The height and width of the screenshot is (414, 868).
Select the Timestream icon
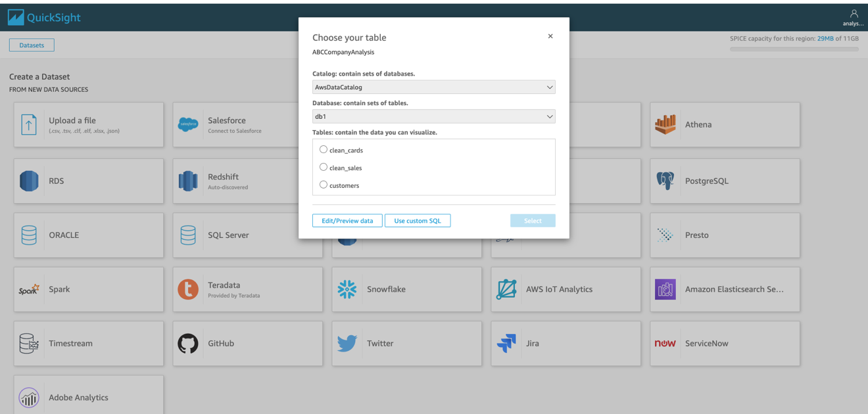[29, 343]
